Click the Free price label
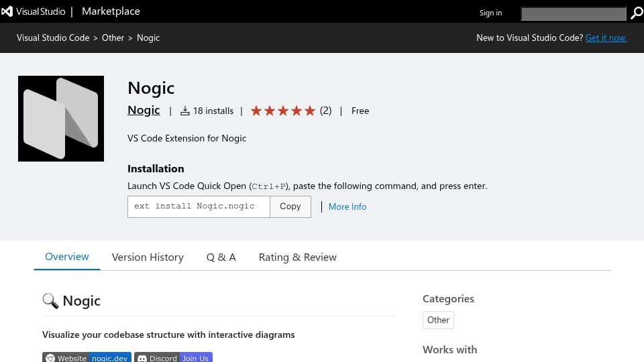 360,111
